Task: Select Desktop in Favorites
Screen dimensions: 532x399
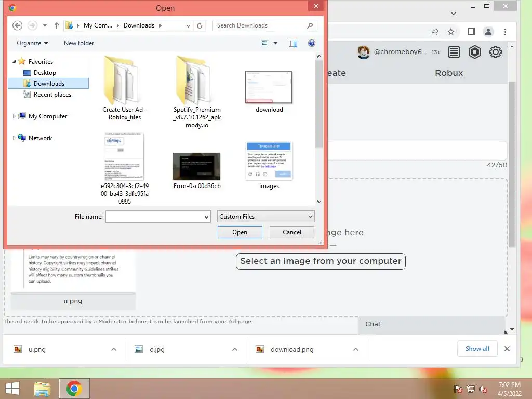Action: (45, 73)
